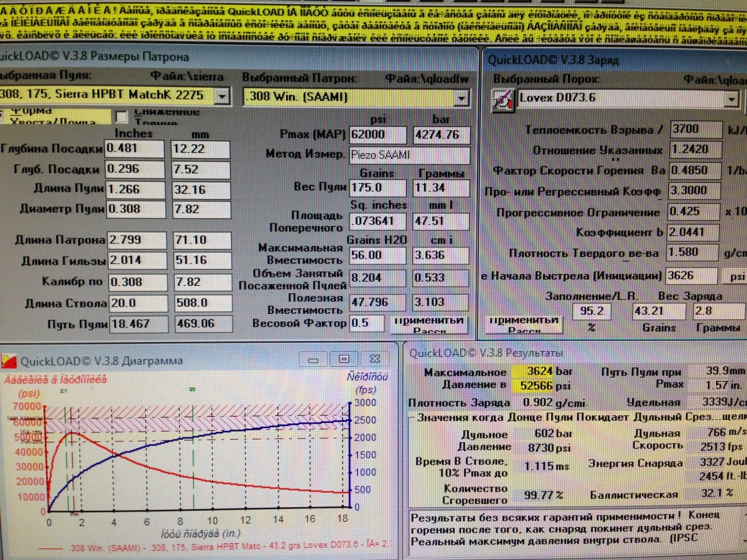Click the Теплоемкость Взрыва field 3700
Screen dimensions: 747x560
[x=695, y=130]
